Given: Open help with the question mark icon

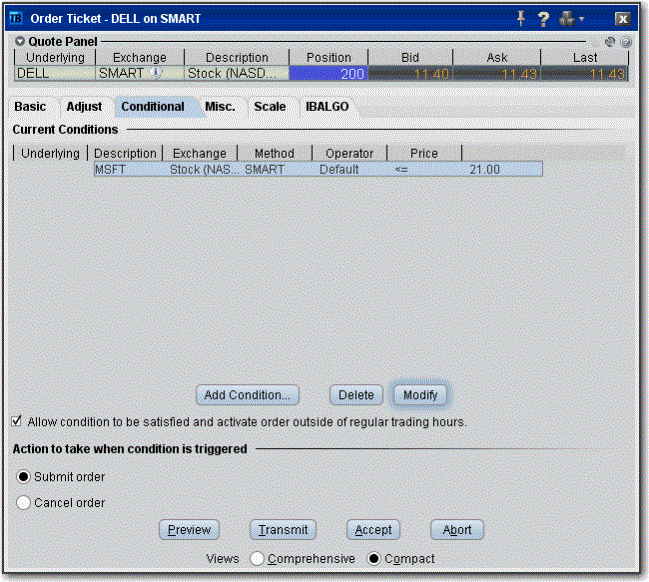Looking at the screenshot, I should click(x=544, y=18).
